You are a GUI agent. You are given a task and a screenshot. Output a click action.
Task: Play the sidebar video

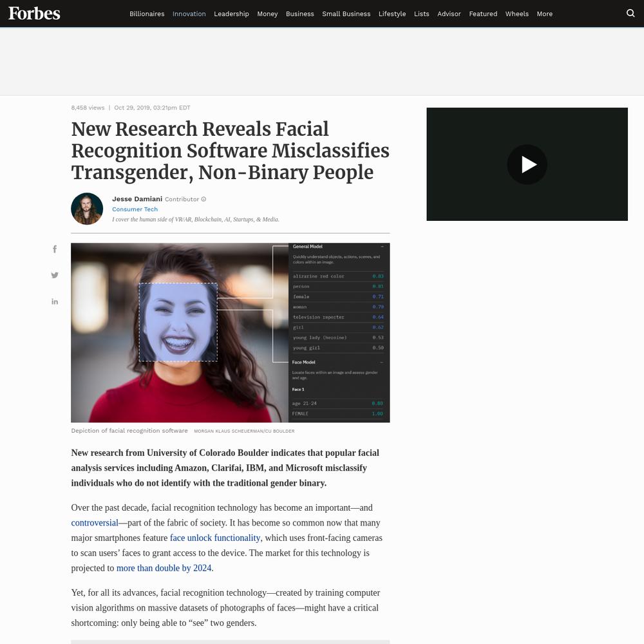click(x=527, y=164)
